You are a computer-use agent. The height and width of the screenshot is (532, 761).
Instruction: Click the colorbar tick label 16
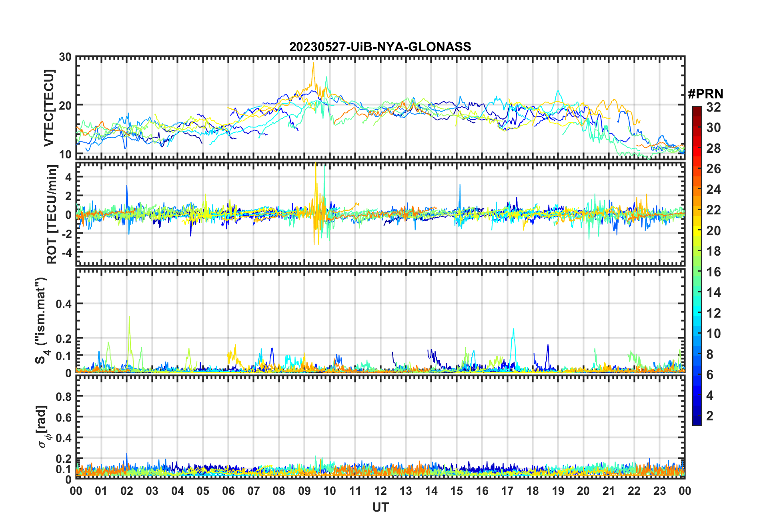click(x=713, y=272)
